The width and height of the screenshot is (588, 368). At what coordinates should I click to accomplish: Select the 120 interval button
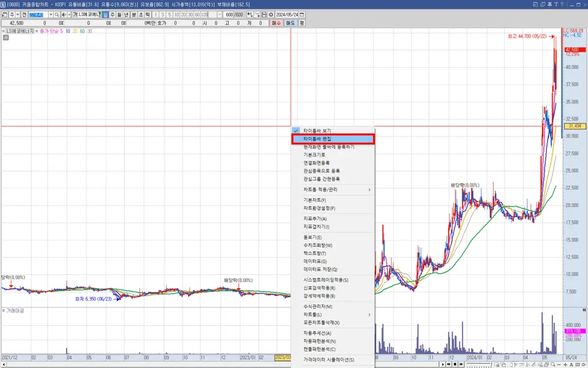(204, 15)
